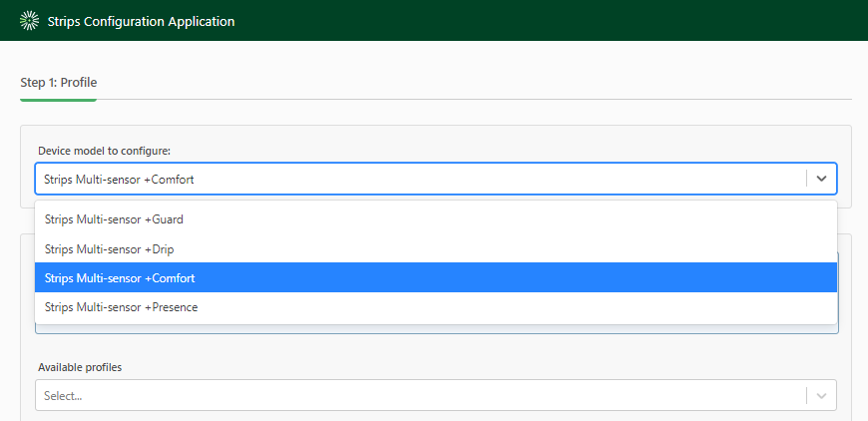Click the Strips Configuration Application title

click(141, 22)
